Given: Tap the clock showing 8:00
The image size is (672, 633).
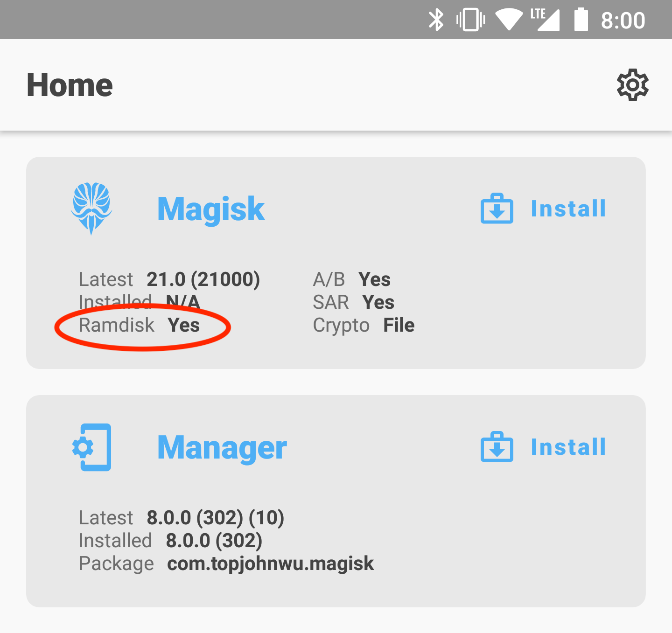Looking at the screenshot, I should click(x=623, y=21).
